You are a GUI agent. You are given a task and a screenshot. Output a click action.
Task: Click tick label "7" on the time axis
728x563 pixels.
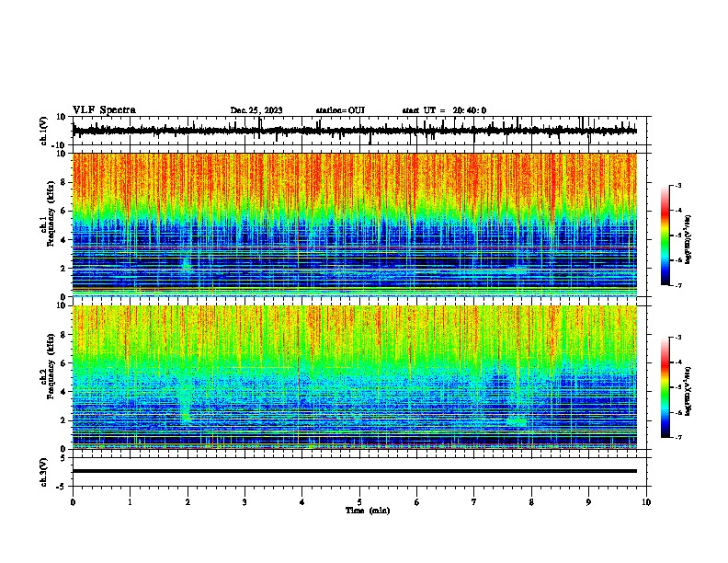(474, 502)
